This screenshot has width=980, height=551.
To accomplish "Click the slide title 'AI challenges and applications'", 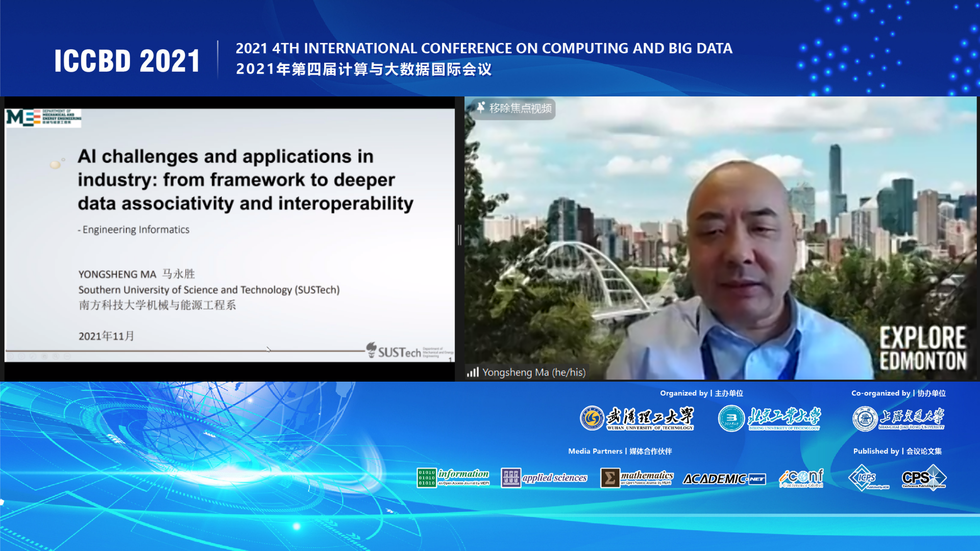I will click(x=246, y=180).
